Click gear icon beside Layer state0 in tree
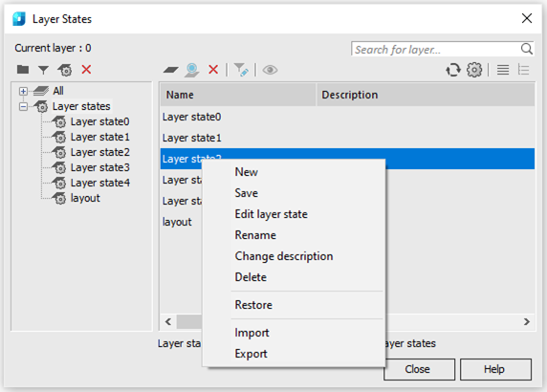 59,121
